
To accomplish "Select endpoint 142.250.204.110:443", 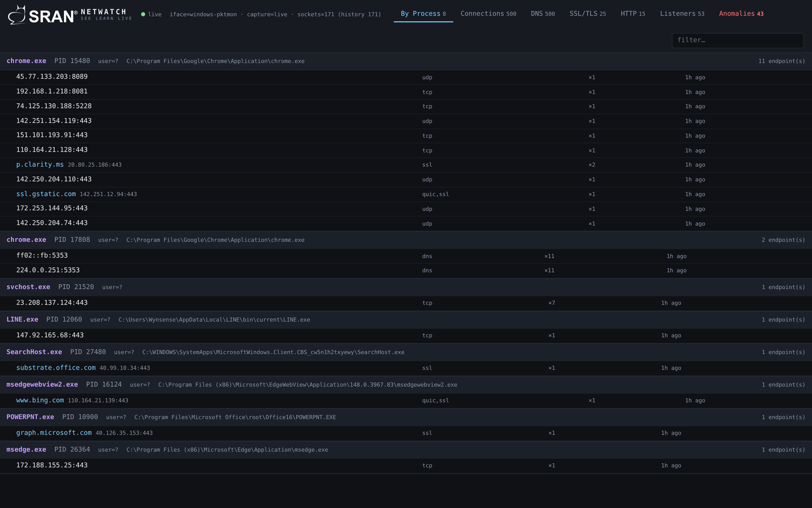I will (54, 179).
